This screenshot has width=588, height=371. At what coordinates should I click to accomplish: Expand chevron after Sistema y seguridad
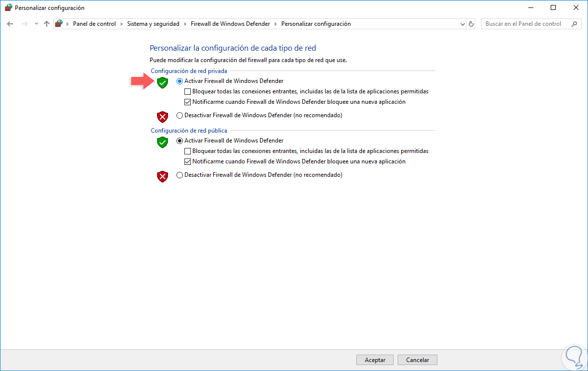pos(185,24)
